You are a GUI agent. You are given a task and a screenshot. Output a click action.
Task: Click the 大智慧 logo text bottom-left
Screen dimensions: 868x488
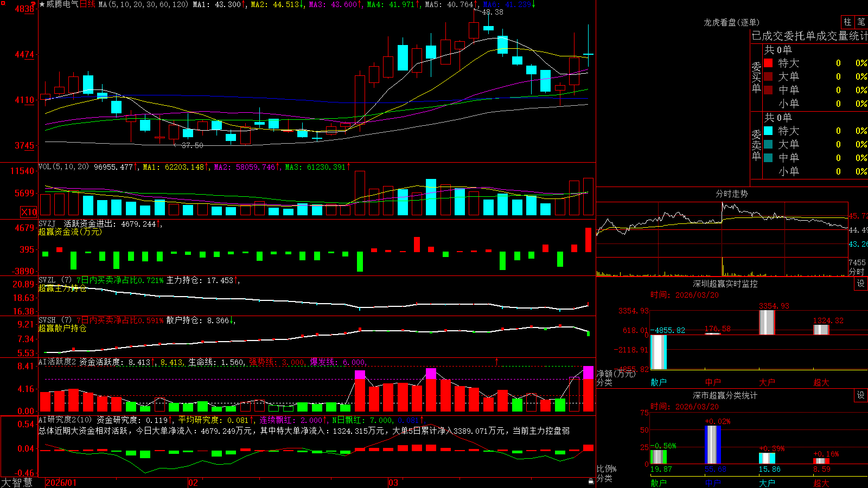tap(17, 483)
